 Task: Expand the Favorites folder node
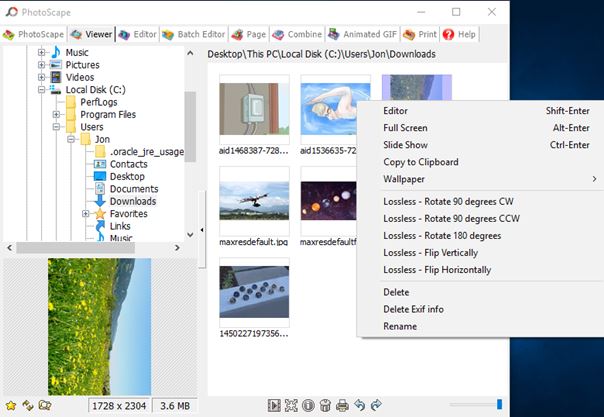point(85,214)
